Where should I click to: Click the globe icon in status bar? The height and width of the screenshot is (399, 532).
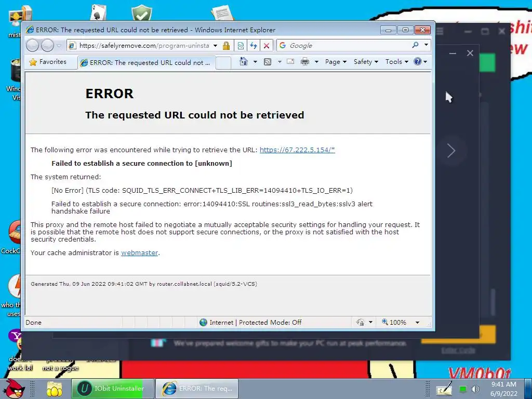pyautogui.click(x=203, y=322)
